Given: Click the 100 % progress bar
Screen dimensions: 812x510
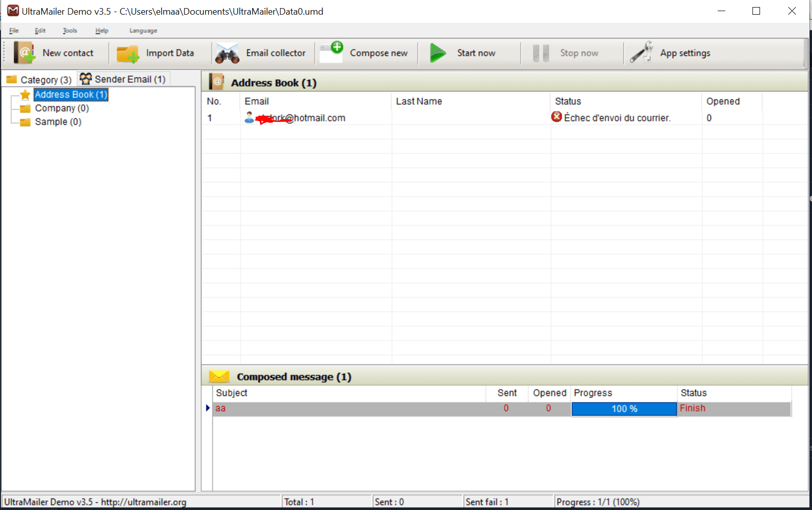Looking at the screenshot, I should pyautogui.click(x=624, y=409).
